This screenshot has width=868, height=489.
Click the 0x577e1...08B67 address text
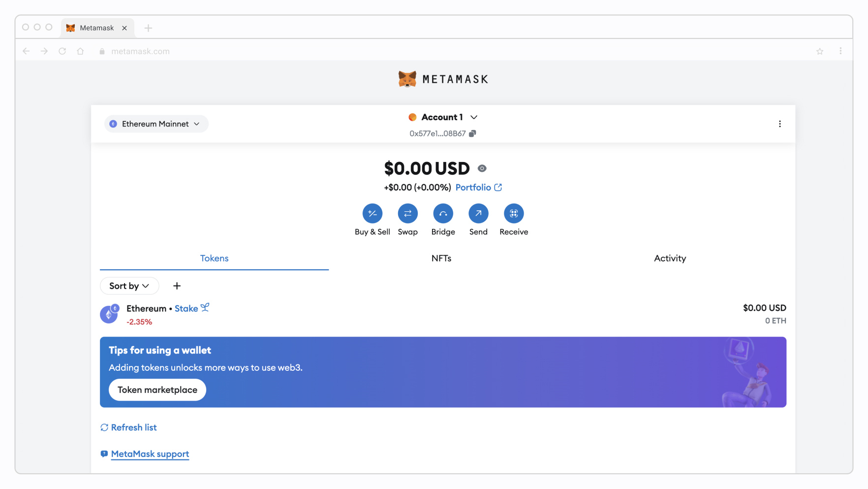[437, 133]
